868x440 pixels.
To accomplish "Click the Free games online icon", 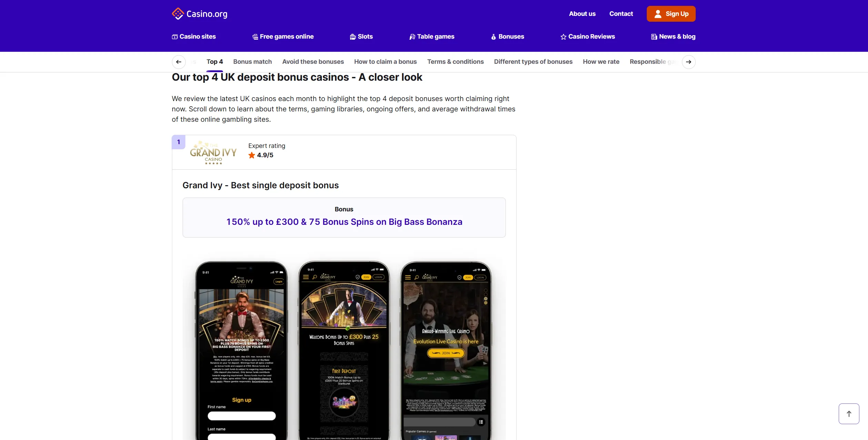I will pos(255,37).
